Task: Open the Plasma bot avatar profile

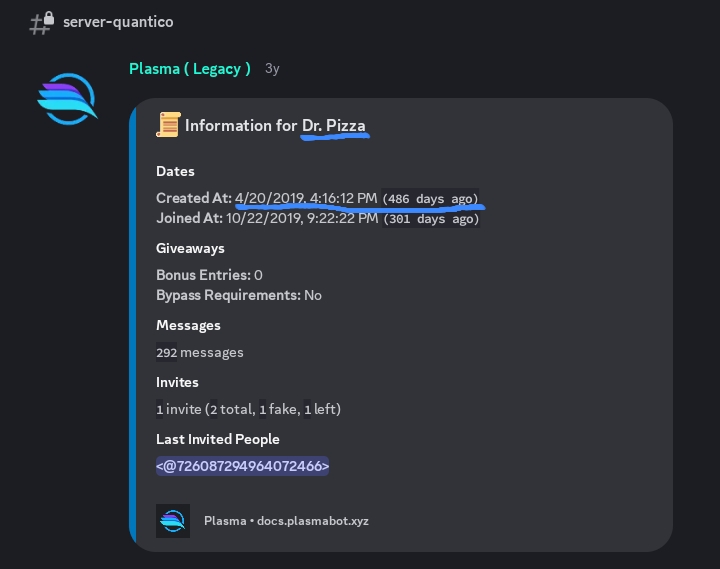Action: pyautogui.click(x=67, y=98)
